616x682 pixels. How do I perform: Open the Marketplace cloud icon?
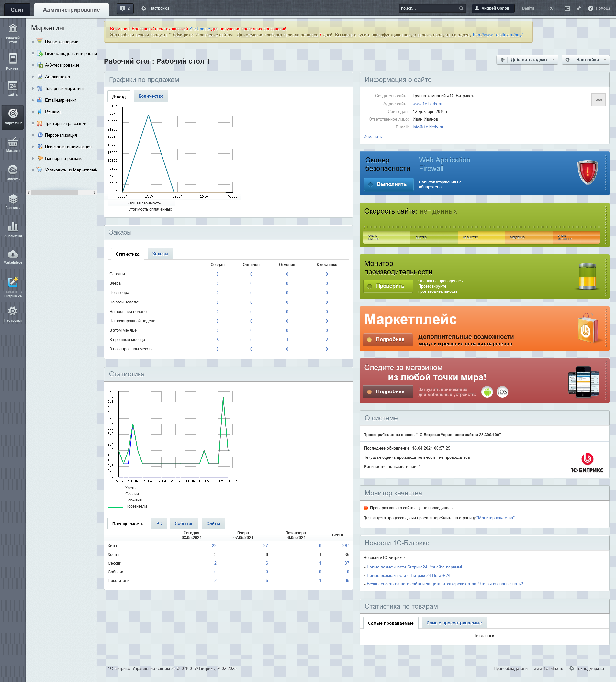13,257
